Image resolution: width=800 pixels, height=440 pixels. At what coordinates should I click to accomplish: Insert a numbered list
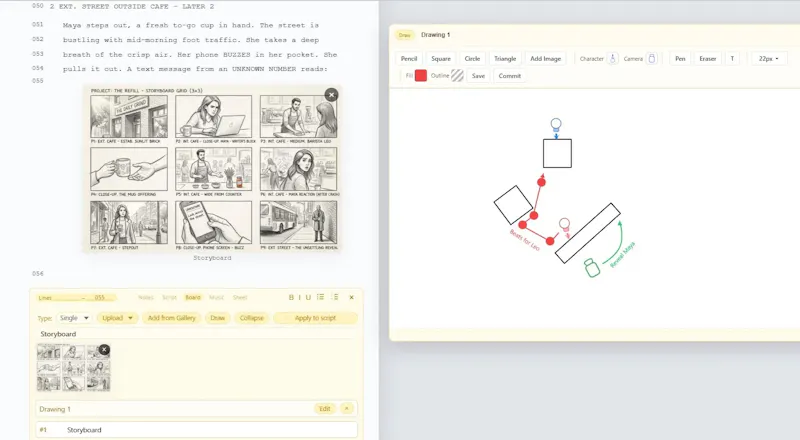pyautogui.click(x=335, y=297)
